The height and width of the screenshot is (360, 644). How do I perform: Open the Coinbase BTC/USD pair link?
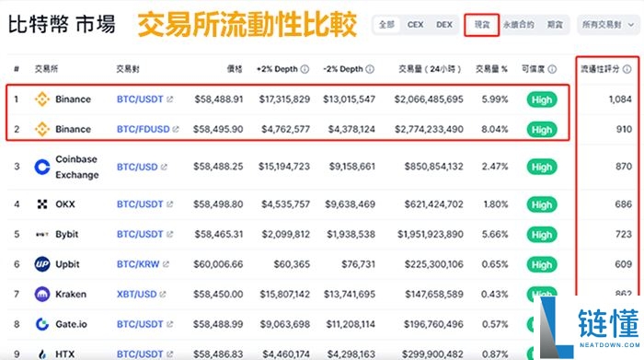point(137,167)
